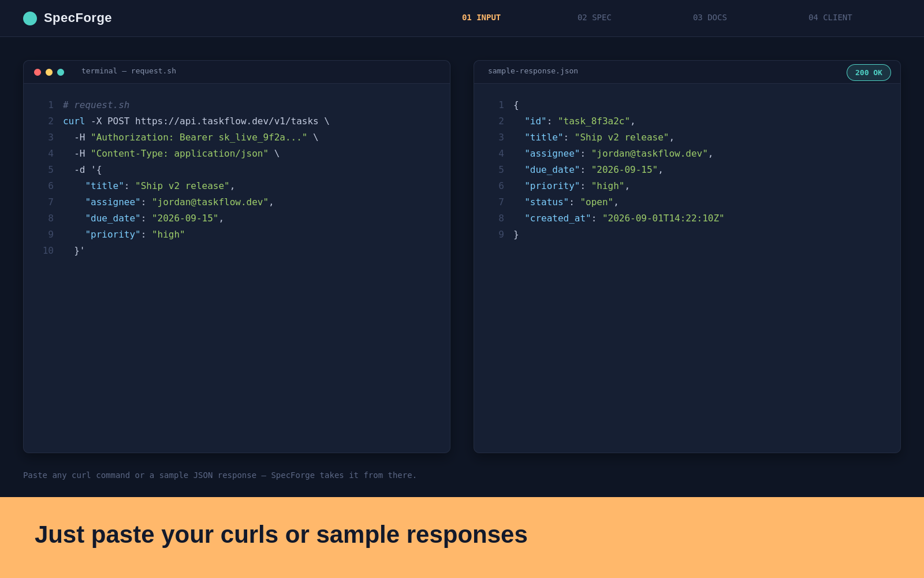Switch to the 02 SPEC step
This screenshot has width=924, height=578.
tap(594, 18)
